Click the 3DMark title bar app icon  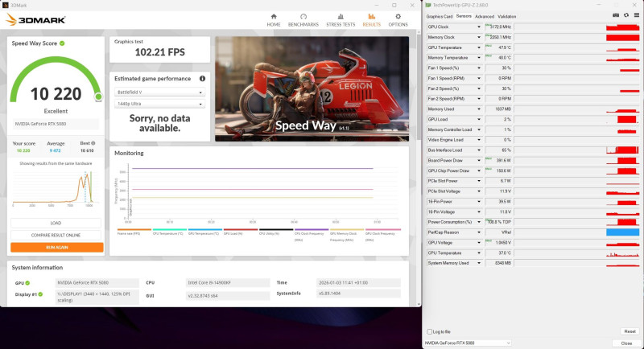[6, 5]
